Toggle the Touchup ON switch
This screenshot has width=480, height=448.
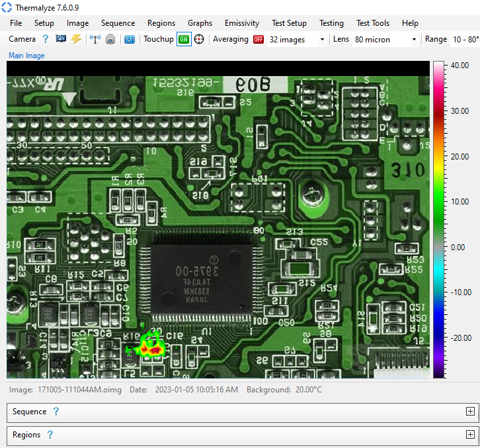(x=183, y=39)
